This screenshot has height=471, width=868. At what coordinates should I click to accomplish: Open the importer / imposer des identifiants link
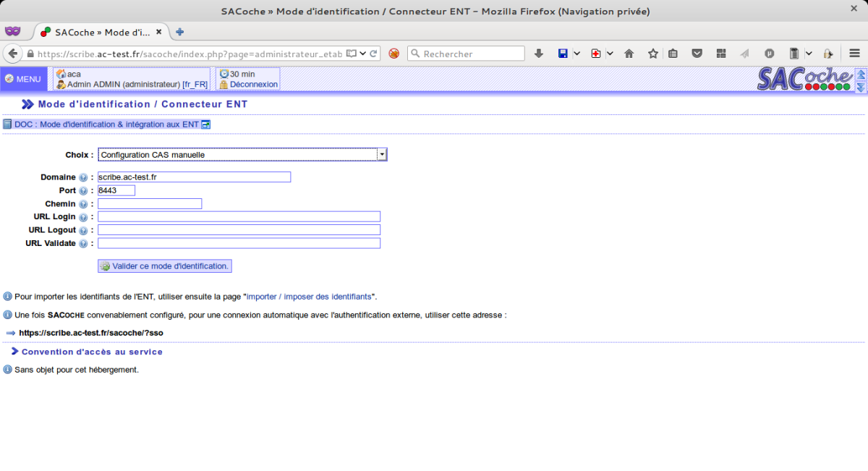pyautogui.click(x=309, y=297)
